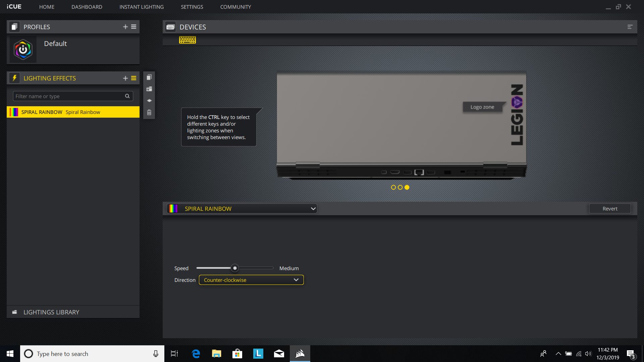Image resolution: width=644 pixels, height=362 pixels.
Task: Open Task View from the taskbar
Action: tap(174, 354)
